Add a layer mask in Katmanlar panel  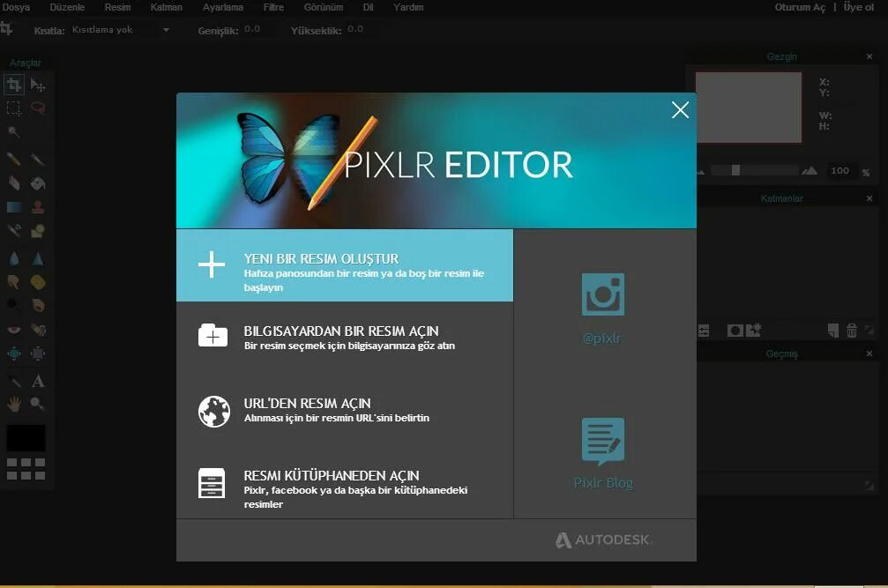tap(735, 331)
